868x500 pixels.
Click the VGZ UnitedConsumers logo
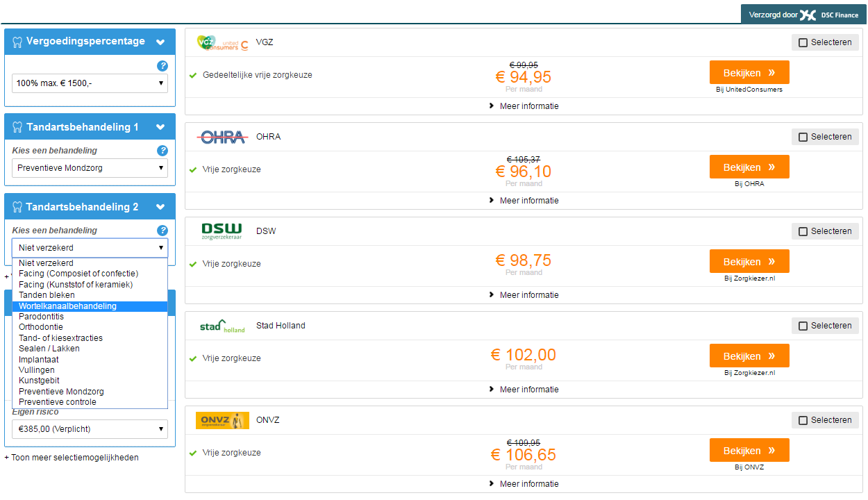[x=223, y=42]
